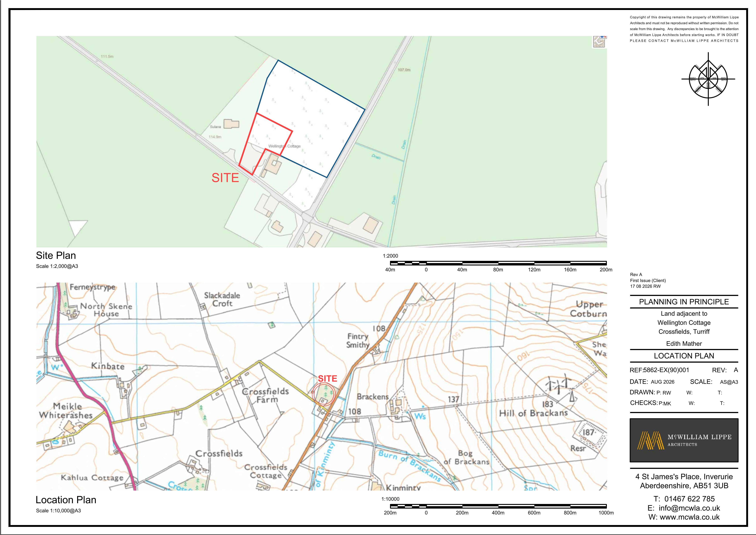
Task: Click the 'Bog of Brackans' label
Action: tap(466, 458)
